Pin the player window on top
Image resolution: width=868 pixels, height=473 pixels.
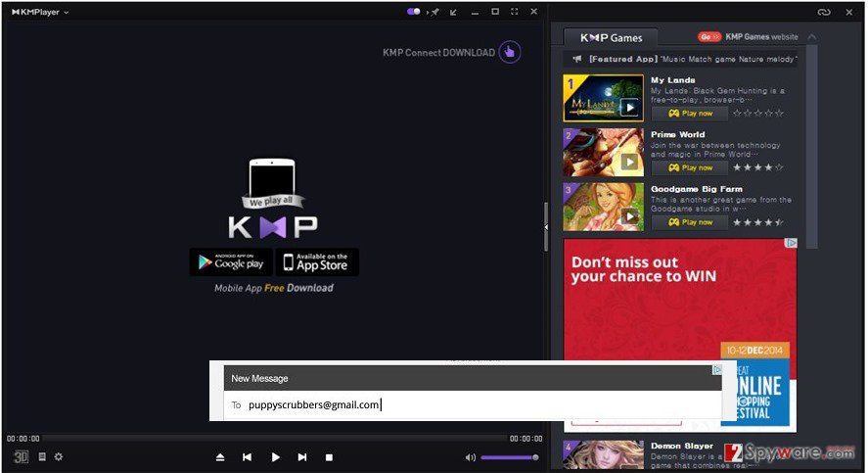point(434,12)
